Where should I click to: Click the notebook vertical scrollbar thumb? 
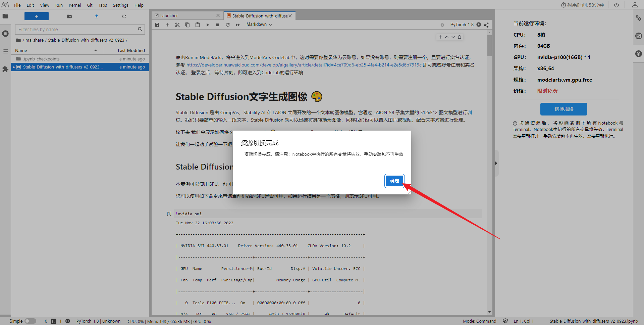coord(490,46)
